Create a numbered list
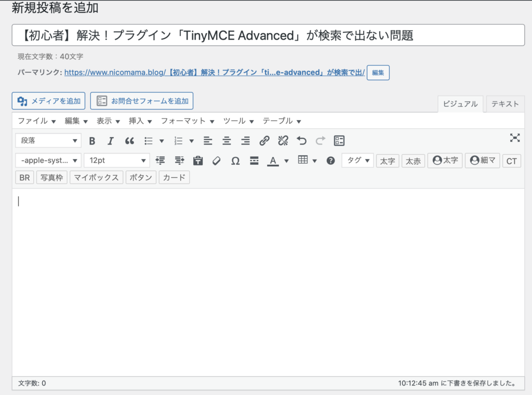The image size is (532, 395). pos(178,141)
